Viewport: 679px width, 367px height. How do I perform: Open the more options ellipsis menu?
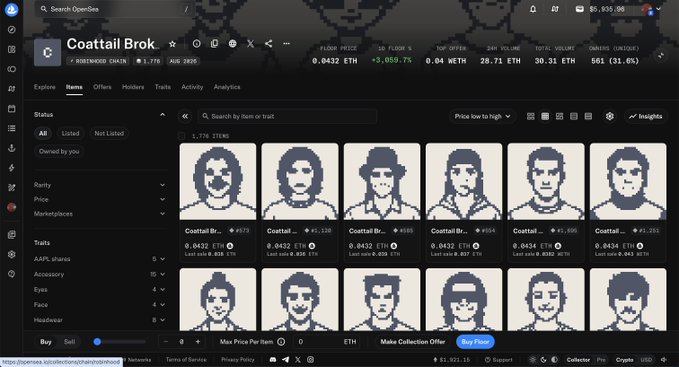pyautogui.click(x=286, y=44)
